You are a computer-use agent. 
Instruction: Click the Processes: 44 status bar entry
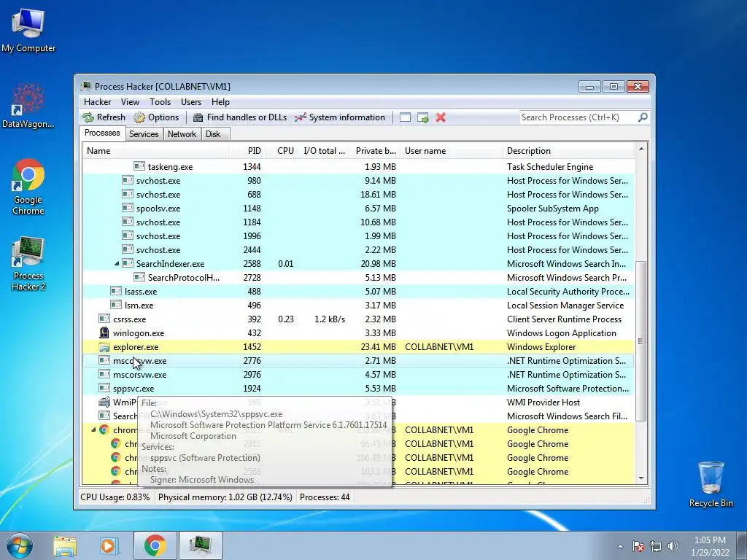coord(325,497)
